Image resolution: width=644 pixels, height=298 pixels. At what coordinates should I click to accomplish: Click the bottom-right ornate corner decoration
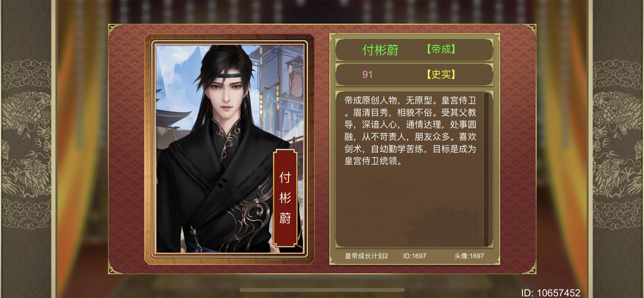click(x=529, y=267)
